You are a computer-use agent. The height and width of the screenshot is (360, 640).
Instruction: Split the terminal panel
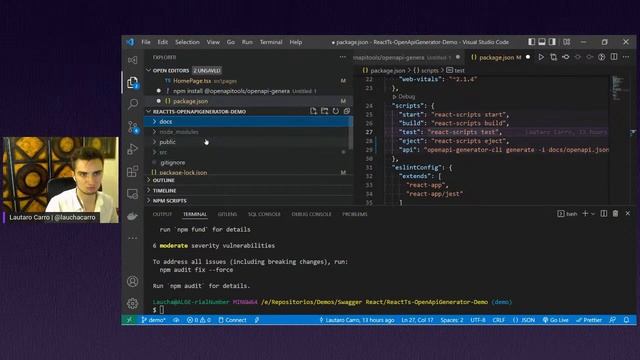coord(604,213)
